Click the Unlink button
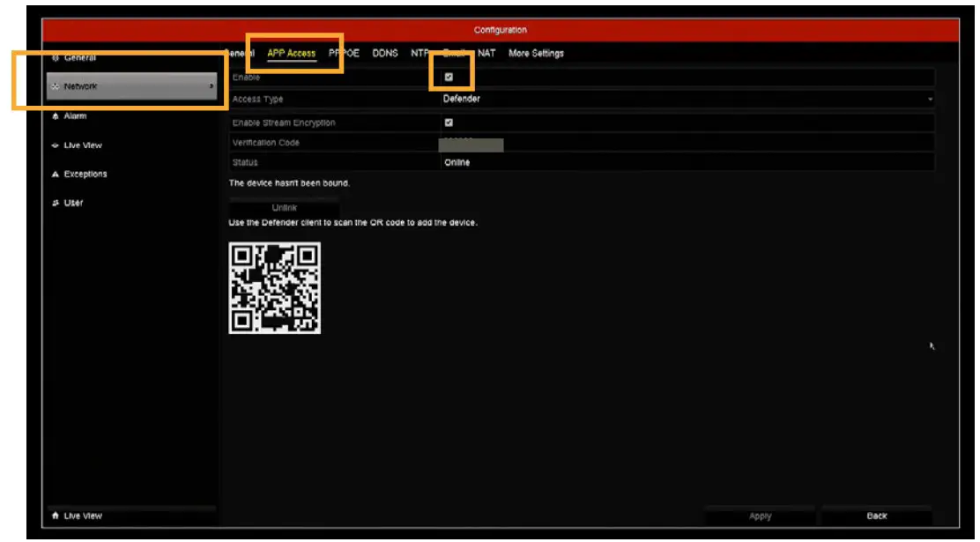 285,208
